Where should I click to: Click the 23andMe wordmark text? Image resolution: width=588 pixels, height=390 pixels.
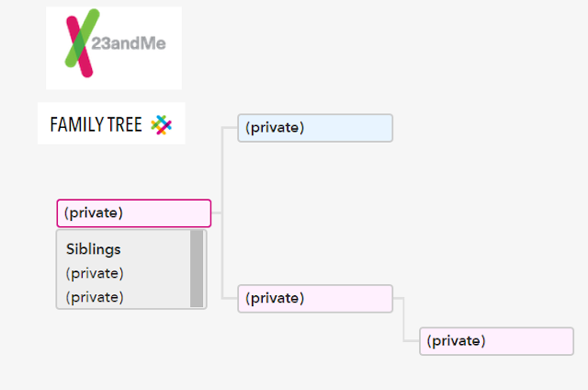tap(129, 43)
